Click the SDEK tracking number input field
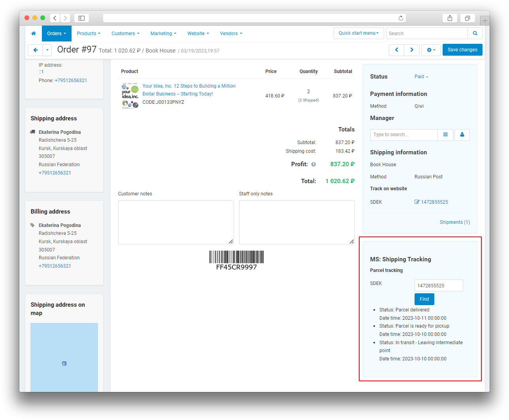The width and height of the screenshot is (509, 420). [439, 285]
